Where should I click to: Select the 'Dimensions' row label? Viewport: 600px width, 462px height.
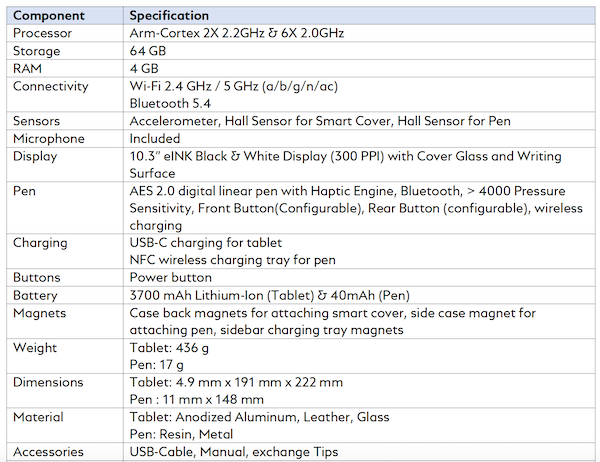pos(48,382)
